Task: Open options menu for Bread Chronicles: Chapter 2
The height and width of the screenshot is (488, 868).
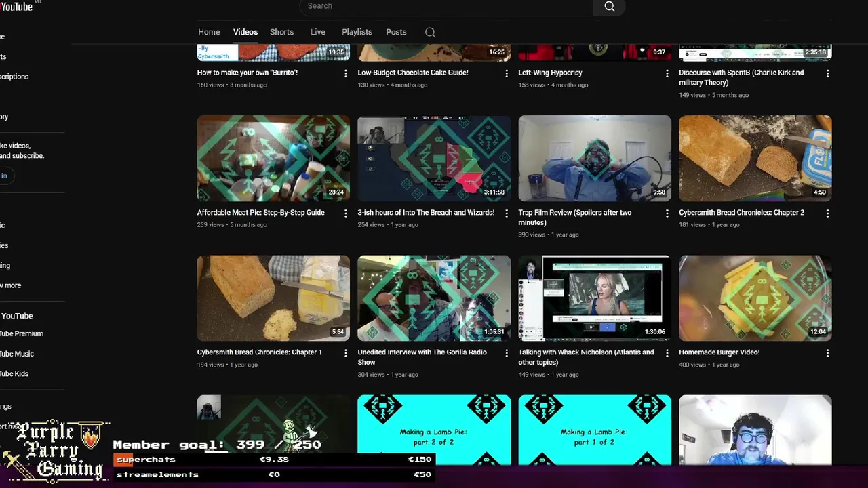Action: 827,213
